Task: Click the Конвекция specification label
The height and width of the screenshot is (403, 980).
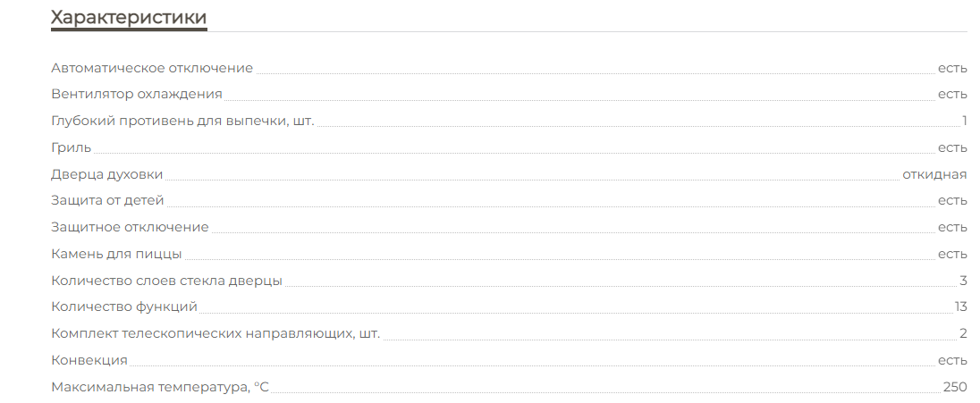Action: coord(89,360)
